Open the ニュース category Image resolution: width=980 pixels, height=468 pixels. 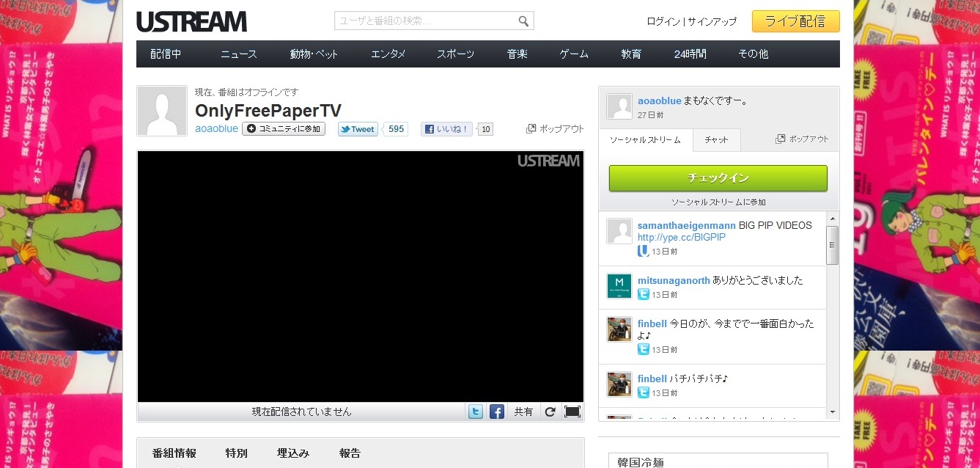coord(239,54)
